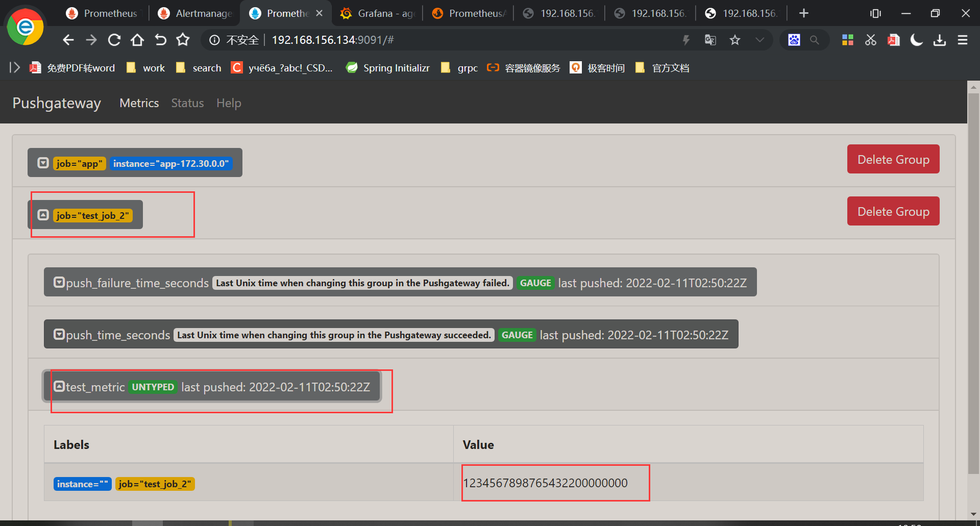Open the Spring Initializr bookmark
The width and height of the screenshot is (980, 526).
(x=388, y=67)
